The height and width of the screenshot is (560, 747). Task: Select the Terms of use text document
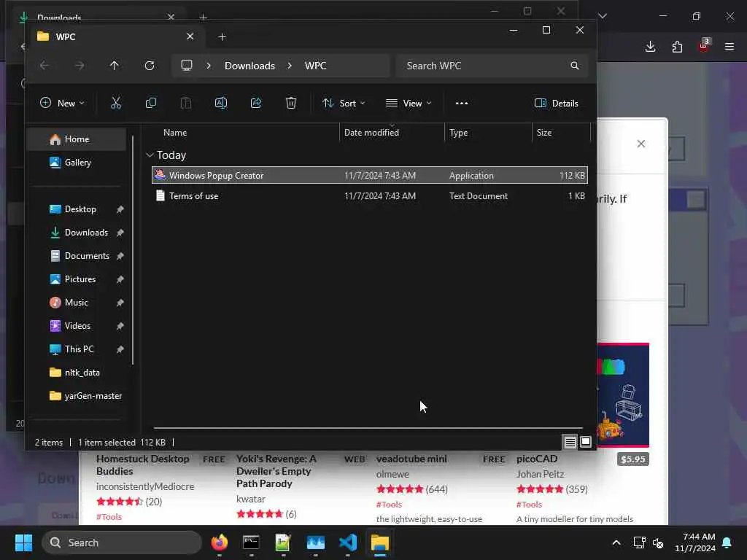[x=370, y=195]
